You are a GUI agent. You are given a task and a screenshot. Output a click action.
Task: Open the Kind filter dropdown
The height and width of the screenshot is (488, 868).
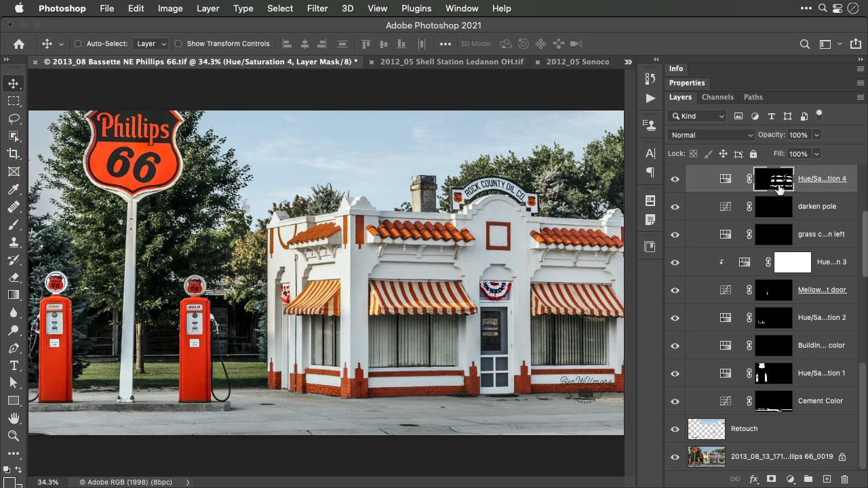click(x=697, y=116)
